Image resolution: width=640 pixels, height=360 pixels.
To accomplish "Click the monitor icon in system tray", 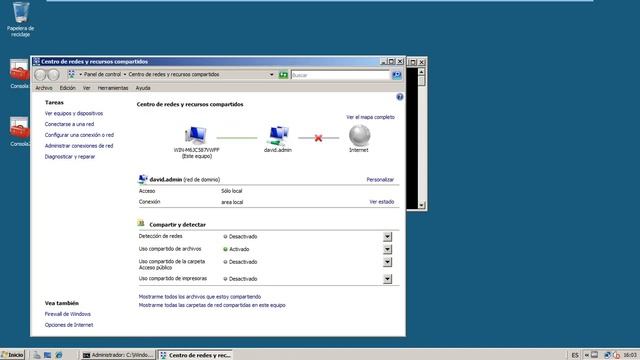I will pyautogui.click(x=594, y=355).
